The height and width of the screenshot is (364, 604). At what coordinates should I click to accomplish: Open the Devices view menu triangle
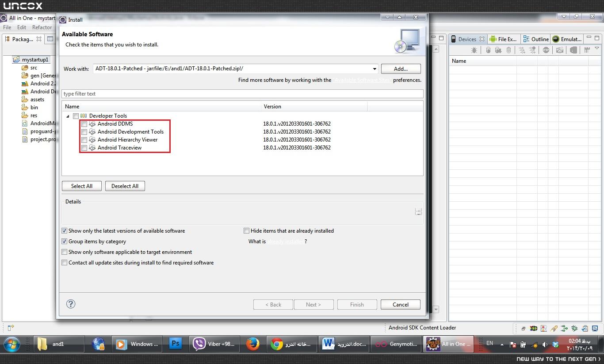[597, 49]
